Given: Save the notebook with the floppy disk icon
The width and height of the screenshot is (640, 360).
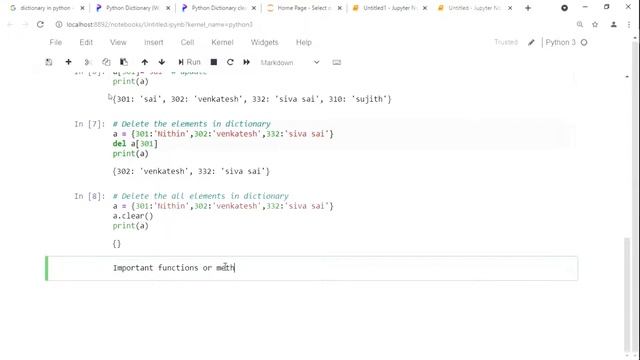Looking at the screenshot, I should point(49,62).
